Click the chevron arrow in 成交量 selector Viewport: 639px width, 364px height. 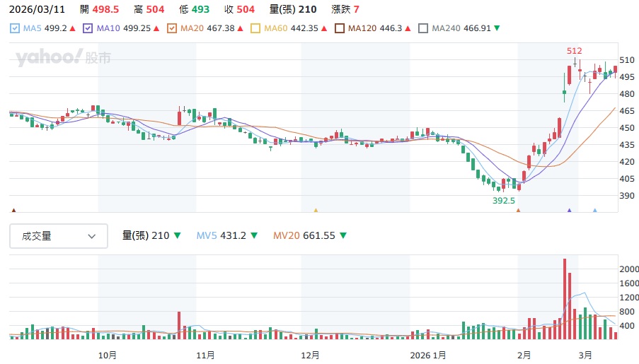(91, 237)
